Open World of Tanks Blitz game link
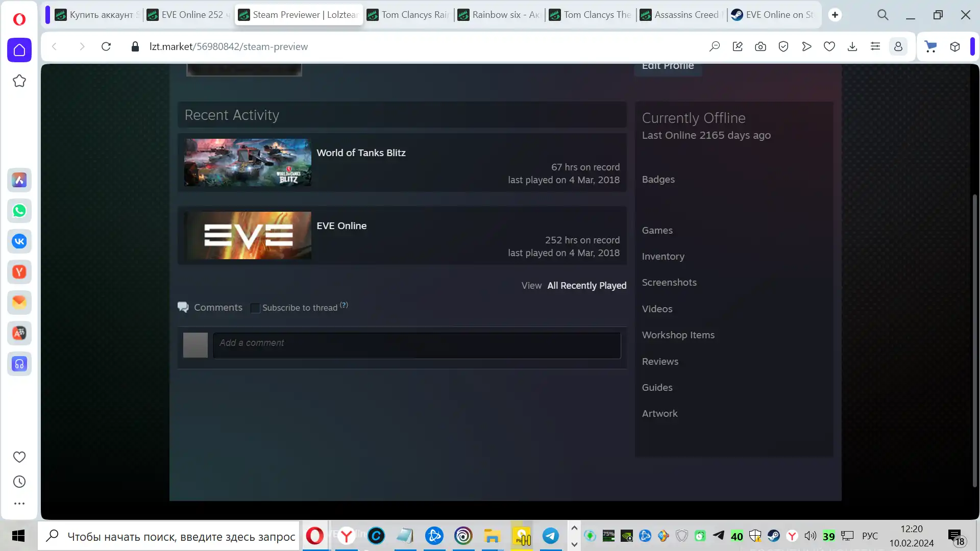 tap(361, 153)
